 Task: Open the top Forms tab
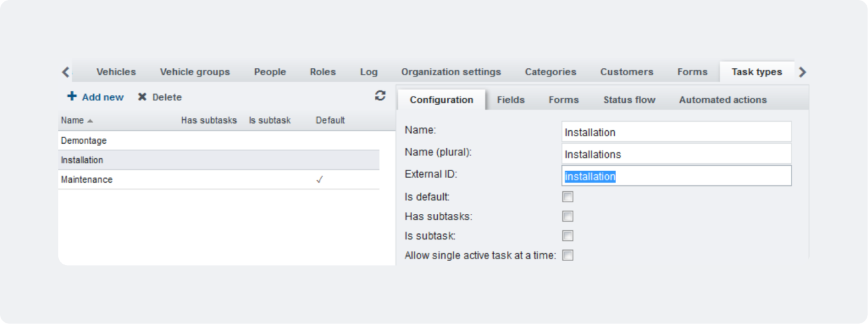pos(692,72)
